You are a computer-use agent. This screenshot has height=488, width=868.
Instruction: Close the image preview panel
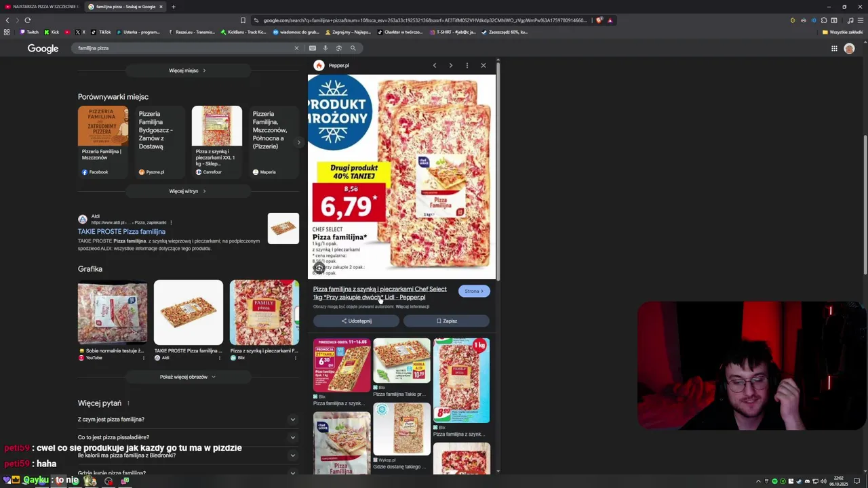[x=484, y=66]
